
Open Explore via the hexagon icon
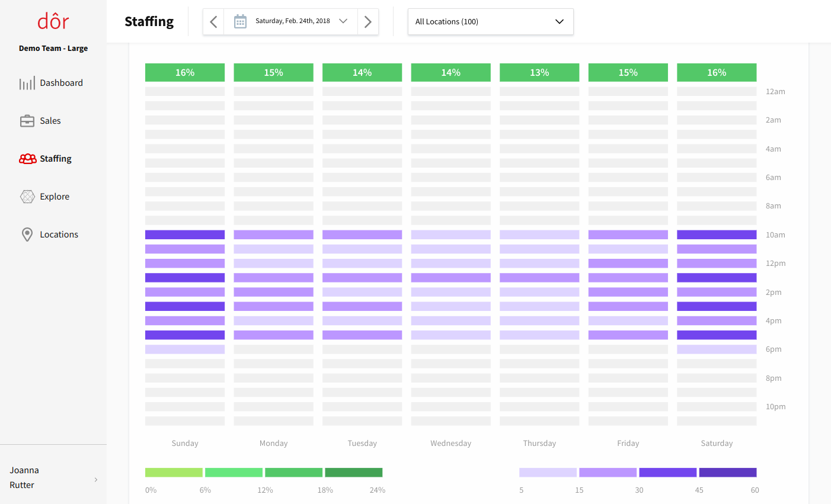[x=27, y=196]
